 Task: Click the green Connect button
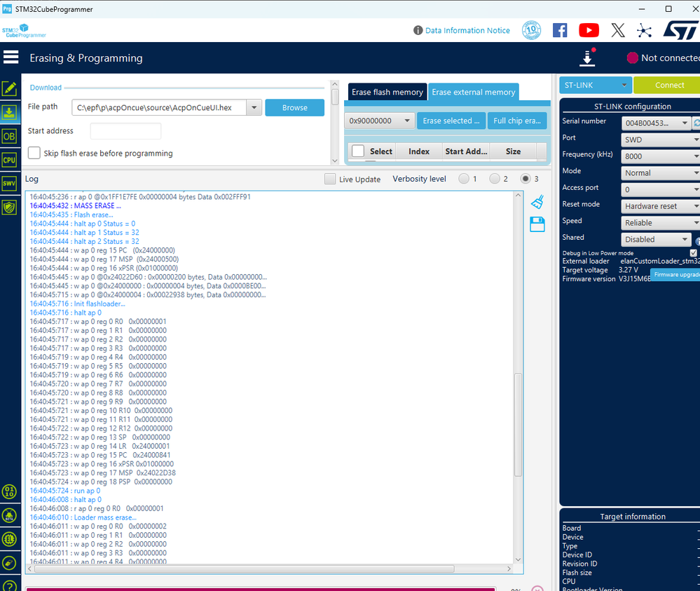668,85
